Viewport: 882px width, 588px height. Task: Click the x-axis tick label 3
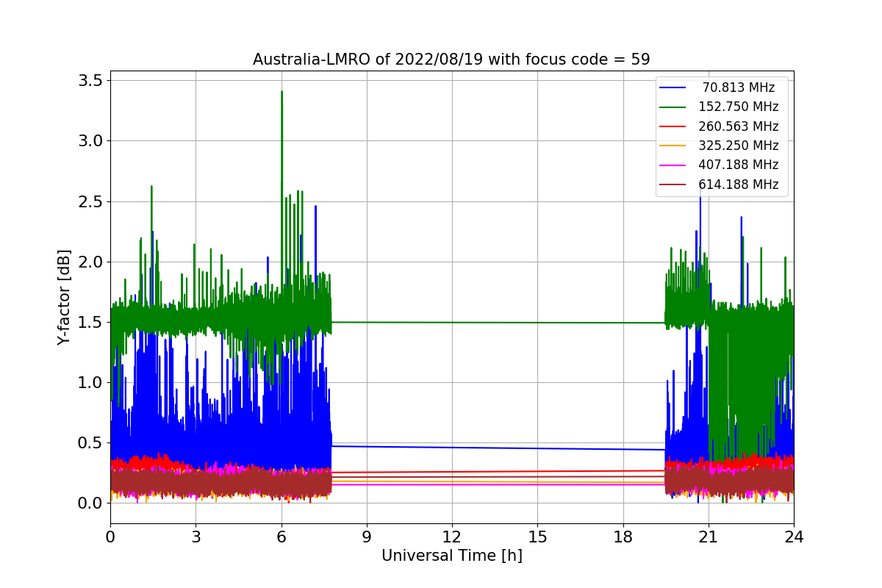point(196,537)
